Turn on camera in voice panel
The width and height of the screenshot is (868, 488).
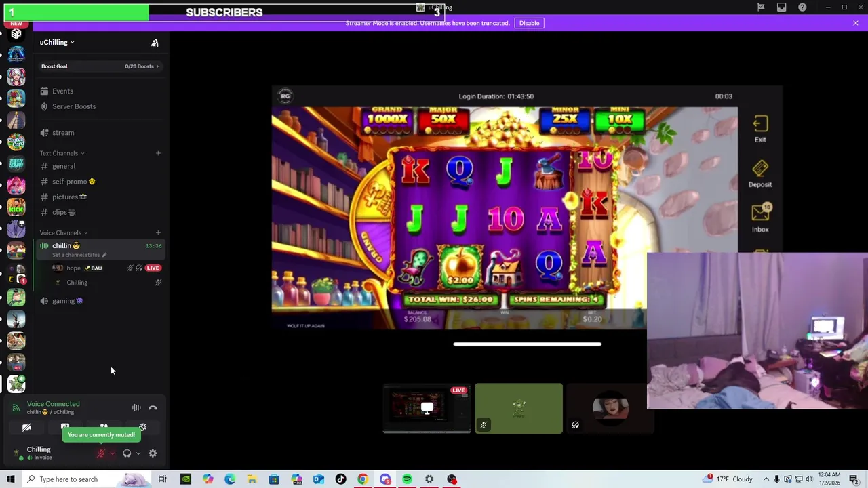tap(26, 428)
